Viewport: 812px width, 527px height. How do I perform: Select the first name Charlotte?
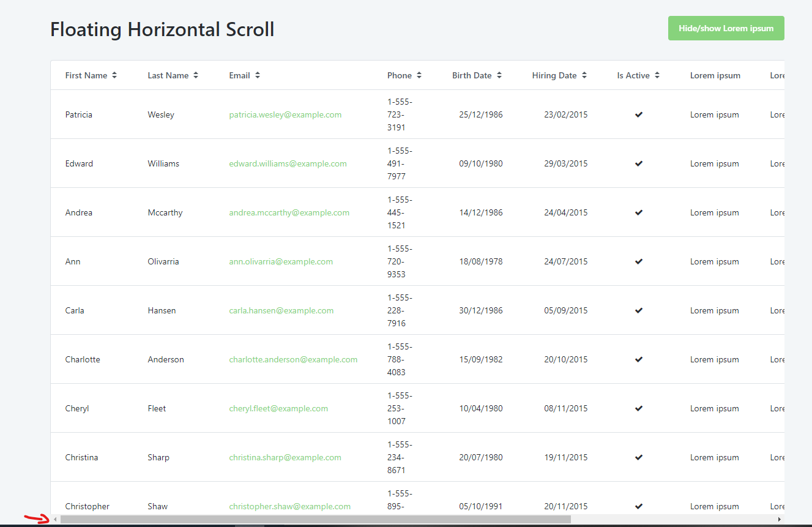point(83,359)
